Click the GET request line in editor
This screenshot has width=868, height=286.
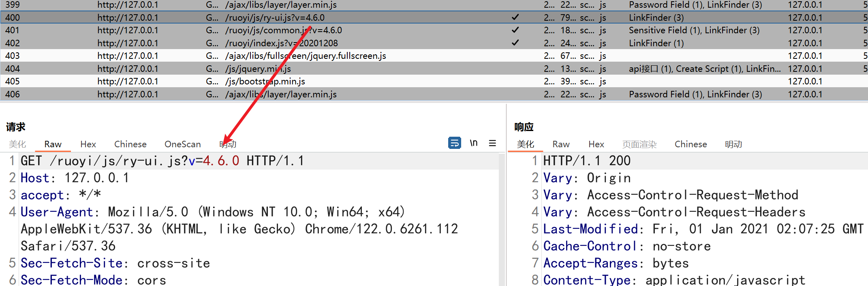point(162,161)
